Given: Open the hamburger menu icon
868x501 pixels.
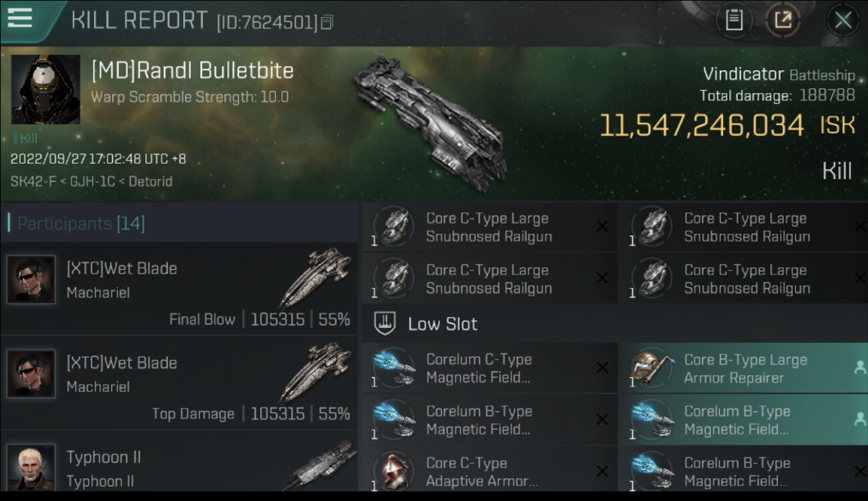Looking at the screenshot, I should [x=19, y=18].
